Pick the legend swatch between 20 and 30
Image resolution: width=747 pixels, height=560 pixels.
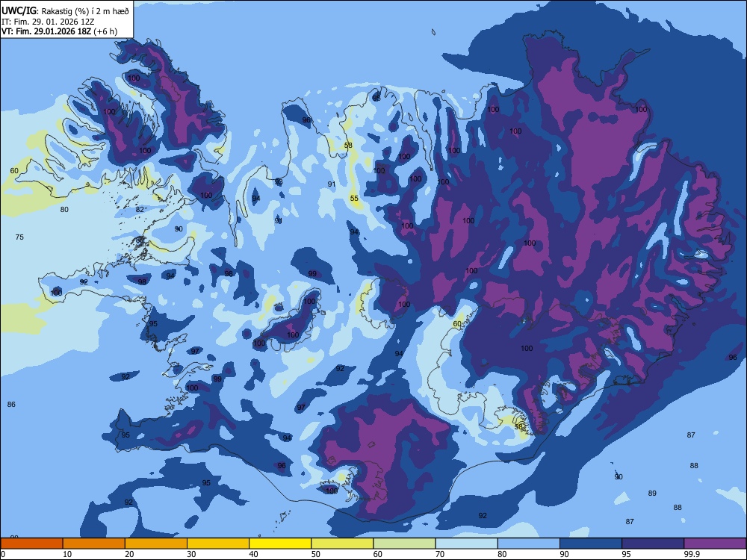click(156, 544)
